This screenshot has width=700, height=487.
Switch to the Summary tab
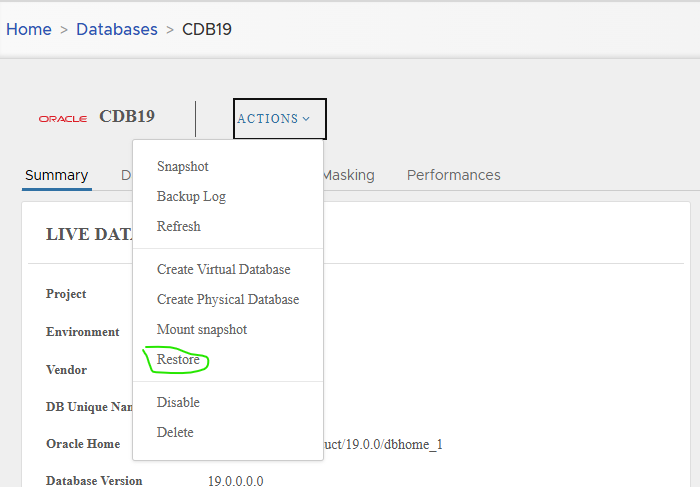pyautogui.click(x=57, y=175)
